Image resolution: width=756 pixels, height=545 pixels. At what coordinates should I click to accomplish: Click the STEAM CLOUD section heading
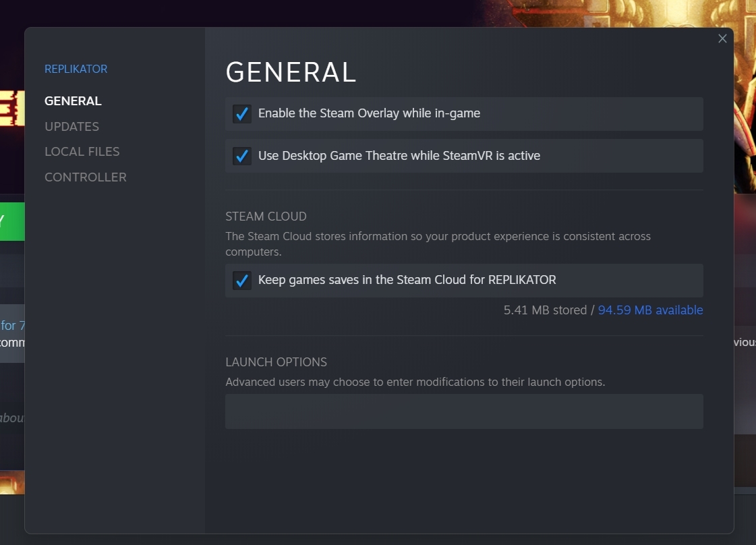[266, 217]
